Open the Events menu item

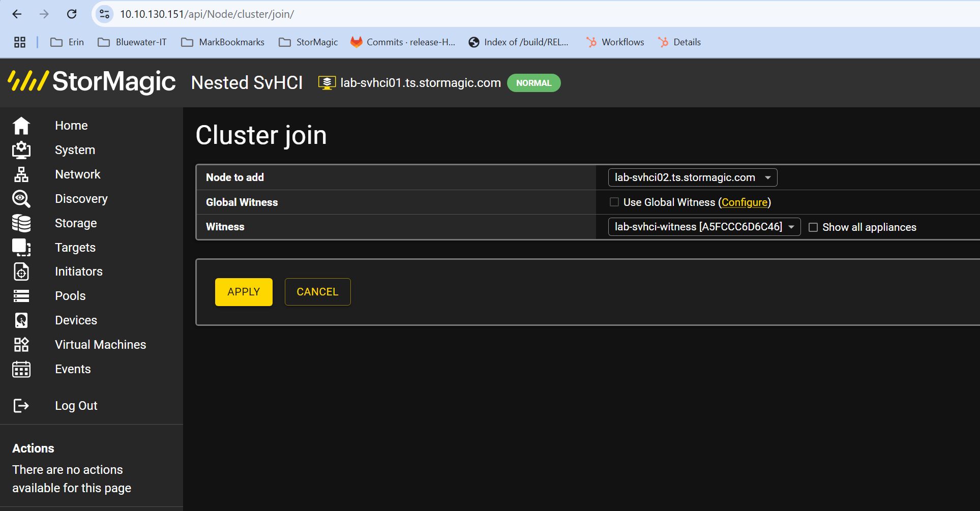73,369
